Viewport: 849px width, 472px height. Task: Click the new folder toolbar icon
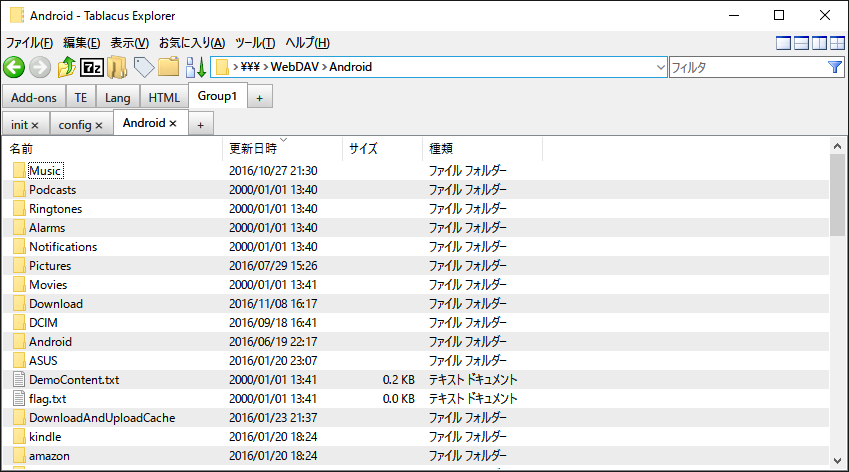coord(168,67)
